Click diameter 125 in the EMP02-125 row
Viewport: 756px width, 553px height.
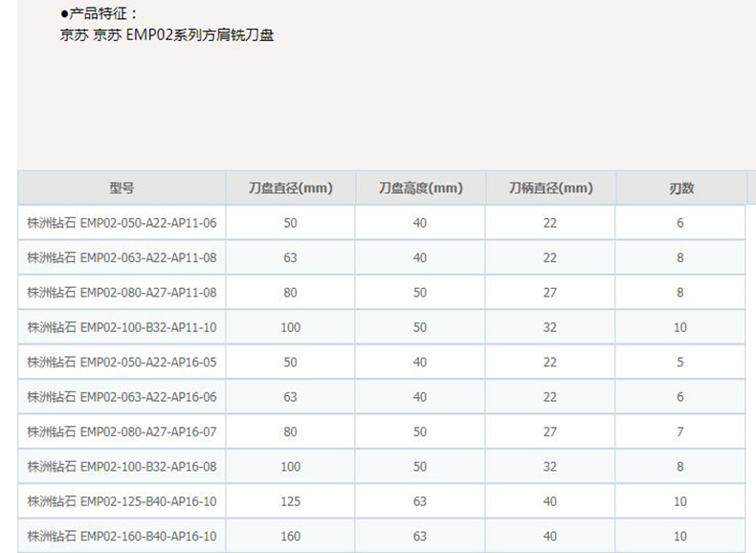(x=290, y=501)
